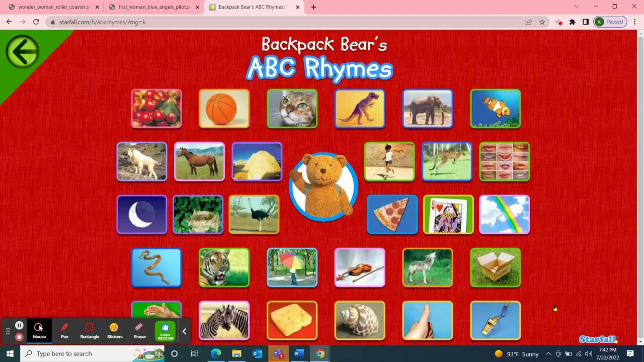Open the zebras picture tile
This screenshot has width=644, height=362.
tap(224, 320)
